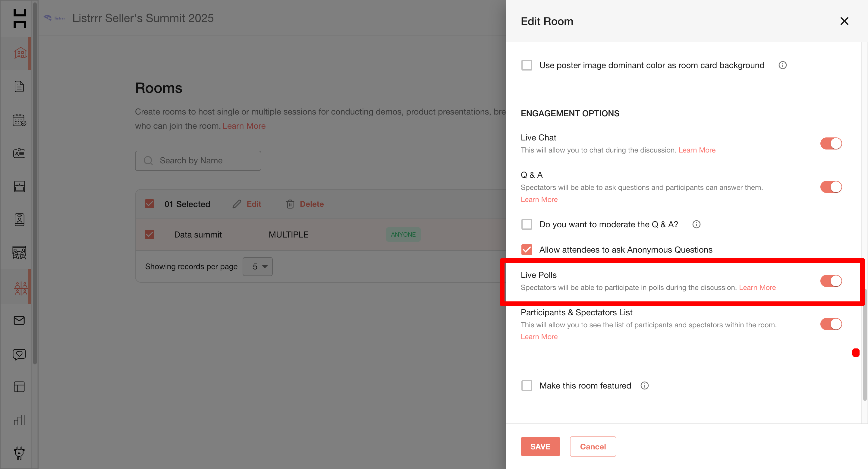868x469 pixels.
Task: Open the lounge tables icon in sidebar
Action: [x=19, y=253]
